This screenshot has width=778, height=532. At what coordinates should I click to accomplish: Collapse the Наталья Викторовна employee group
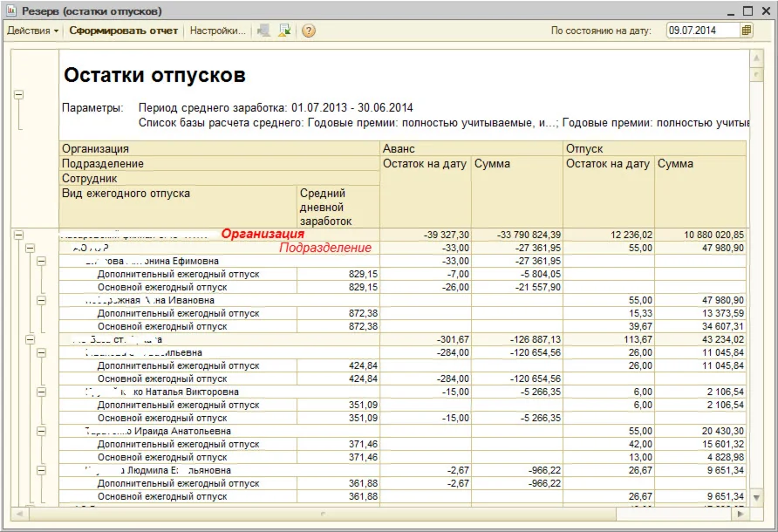[x=41, y=392]
